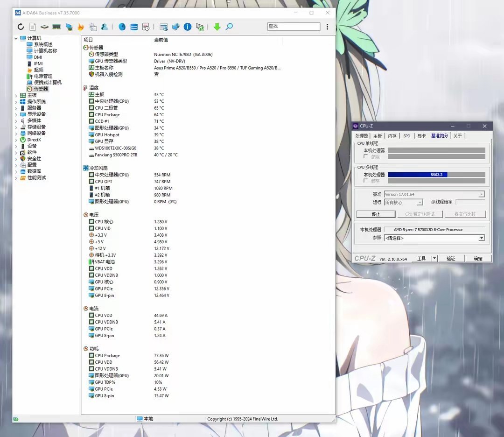Select 超频 in the AIDA64 tree

click(x=39, y=70)
